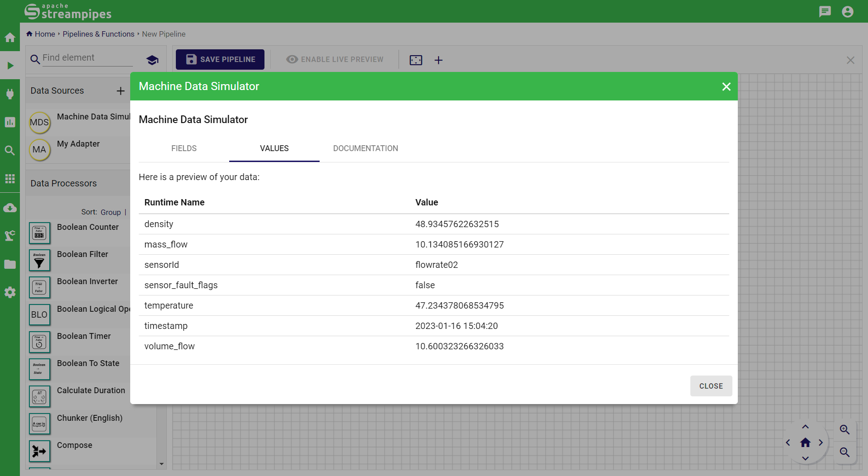This screenshot has width=868, height=476.
Task: Pan the canvas up with chevron
Action: coord(805,427)
